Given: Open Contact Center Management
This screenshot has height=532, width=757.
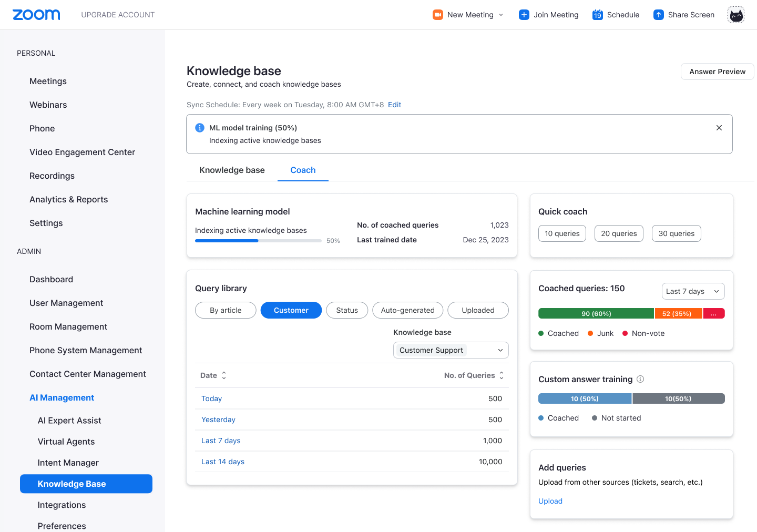Looking at the screenshot, I should tap(88, 374).
